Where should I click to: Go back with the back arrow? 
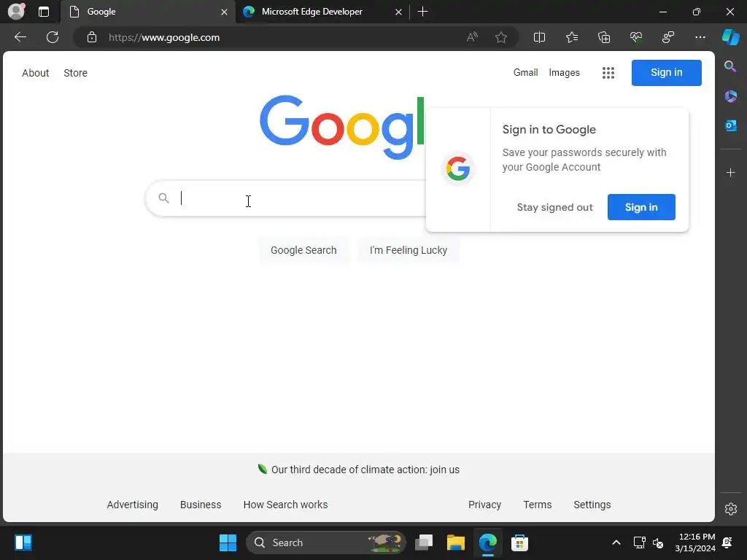tap(20, 37)
